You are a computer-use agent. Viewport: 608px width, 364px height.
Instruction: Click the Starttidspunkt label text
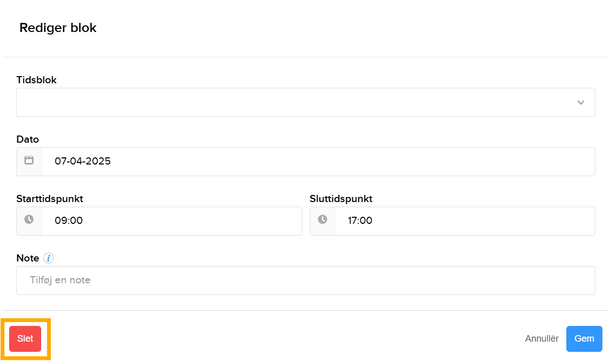(x=50, y=199)
